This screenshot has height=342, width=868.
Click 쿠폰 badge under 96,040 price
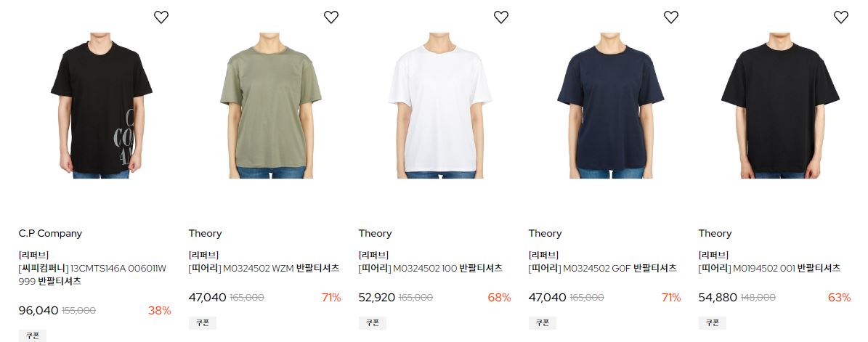[x=33, y=336]
